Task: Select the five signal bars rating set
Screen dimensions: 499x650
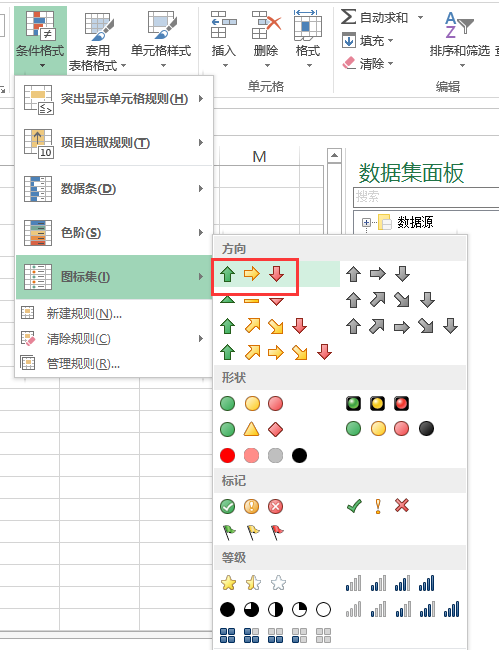Action: 402,609
